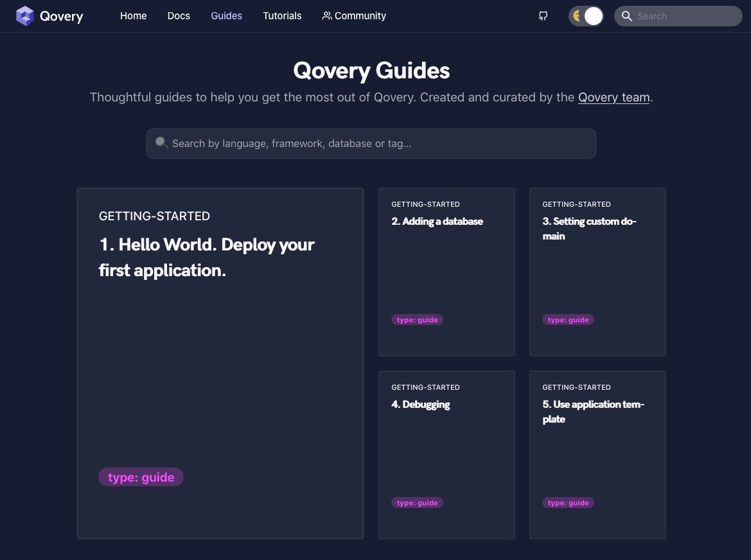This screenshot has height=560, width=751.
Task: Click the Qovery team link
Action: (x=614, y=97)
